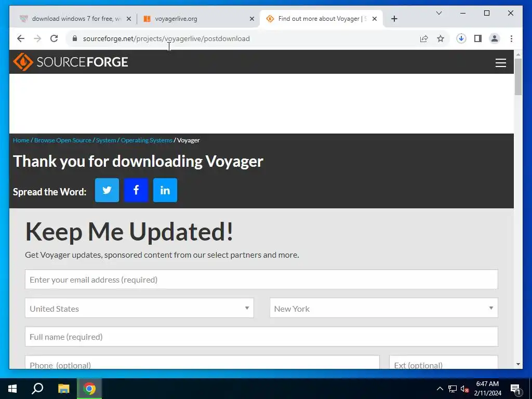Click the 'Thank you for downloading Voyager' heading
Image resolution: width=532 pixels, height=399 pixels.
click(138, 161)
